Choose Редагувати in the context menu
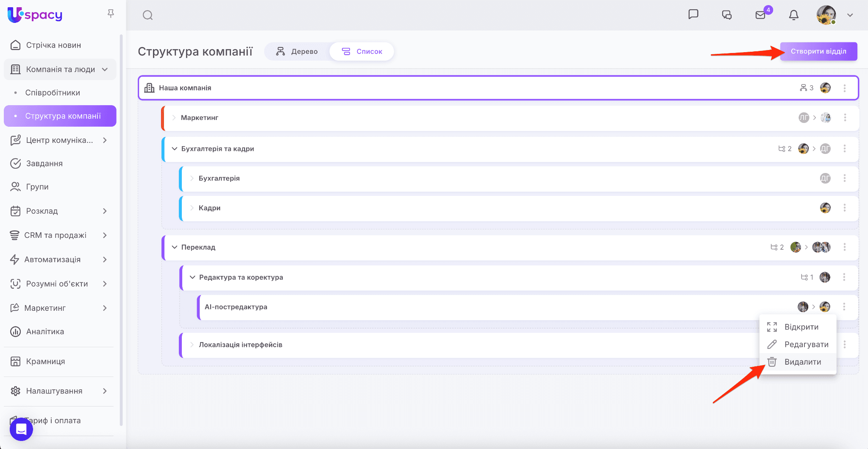The width and height of the screenshot is (868, 449). 806,344
